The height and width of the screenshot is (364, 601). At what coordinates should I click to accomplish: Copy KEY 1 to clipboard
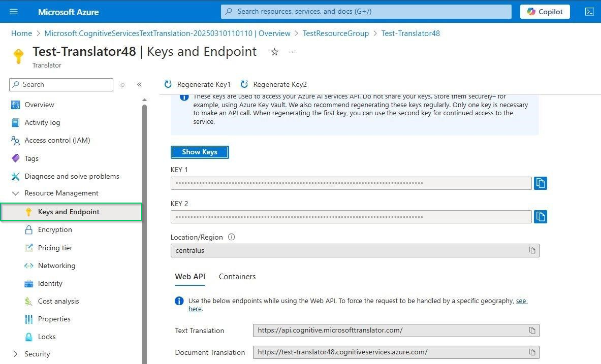point(540,183)
